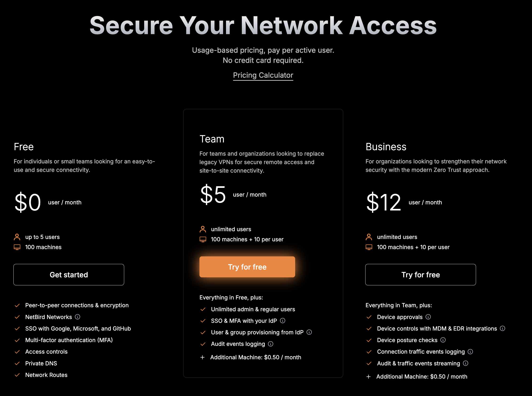Click the Audit events logging info icon
The image size is (532, 396).
270,344
